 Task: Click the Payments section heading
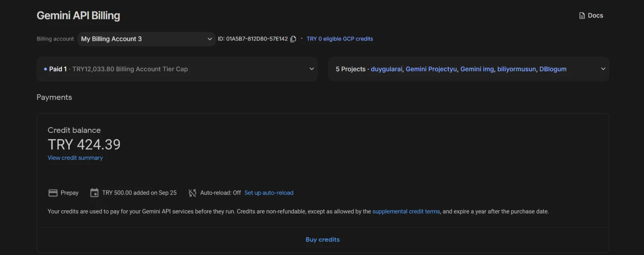tap(54, 97)
